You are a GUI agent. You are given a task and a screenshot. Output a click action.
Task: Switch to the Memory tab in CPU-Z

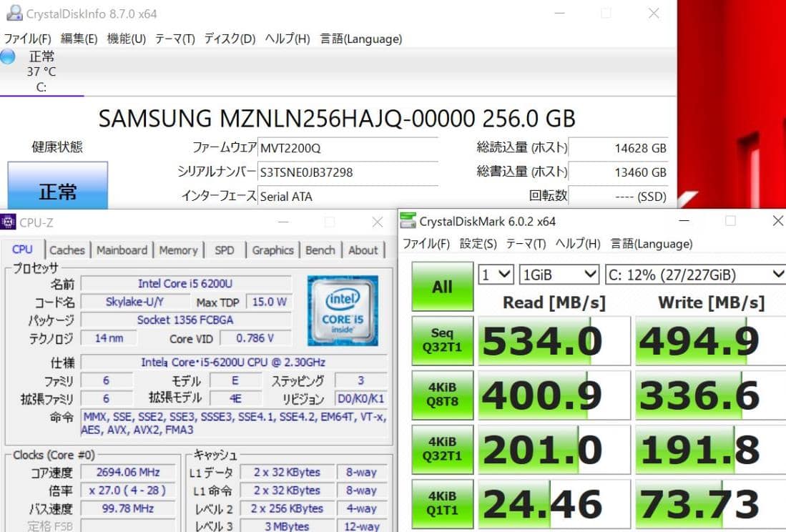coord(179,250)
